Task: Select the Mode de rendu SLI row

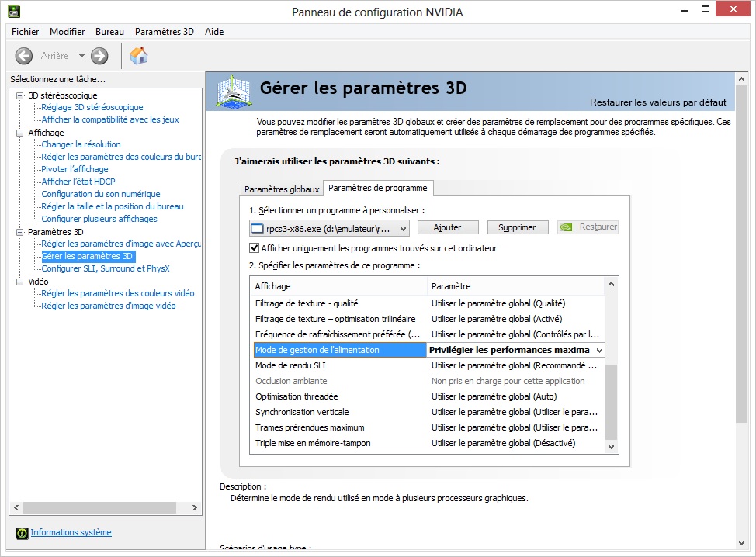Action: click(x=428, y=365)
